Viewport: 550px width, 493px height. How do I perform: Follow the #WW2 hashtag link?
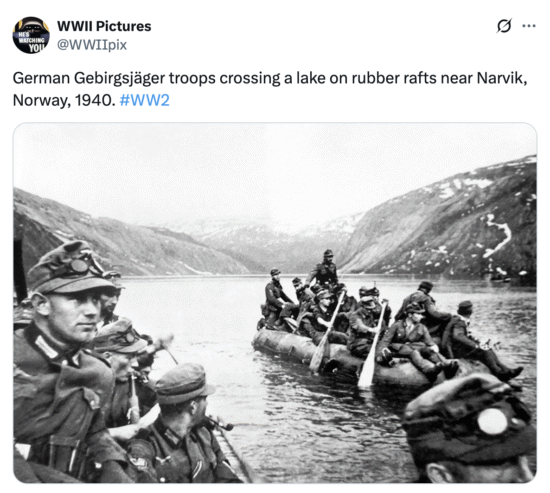[145, 100]
